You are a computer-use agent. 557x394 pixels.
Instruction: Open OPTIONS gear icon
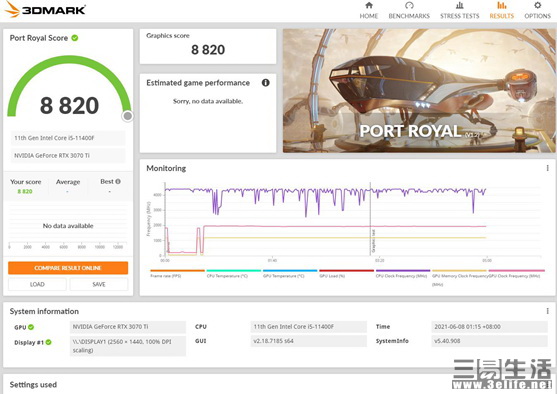537,5
